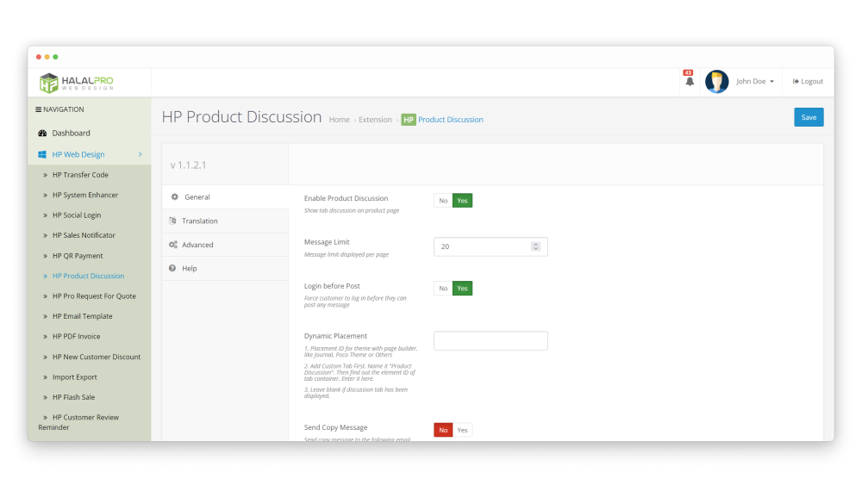The image size is (862, 504).
Task: Set Login before Post to No
Action: pos(443,289)
